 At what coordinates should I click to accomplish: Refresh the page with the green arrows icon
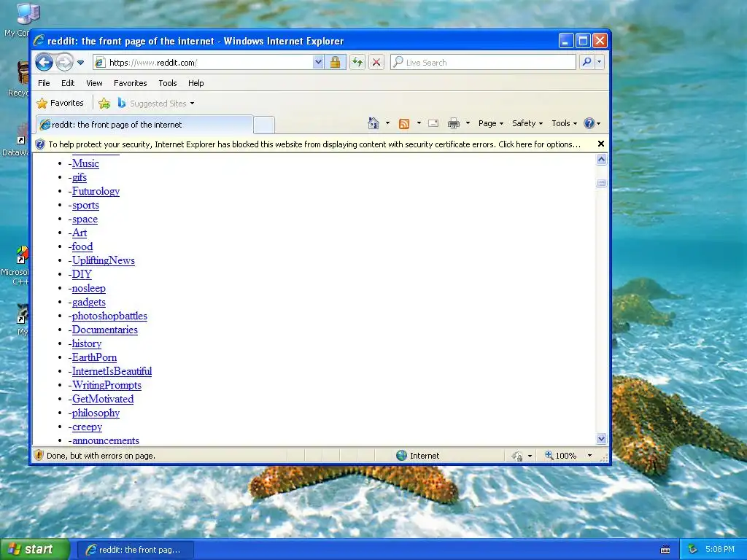pos(357,63)
